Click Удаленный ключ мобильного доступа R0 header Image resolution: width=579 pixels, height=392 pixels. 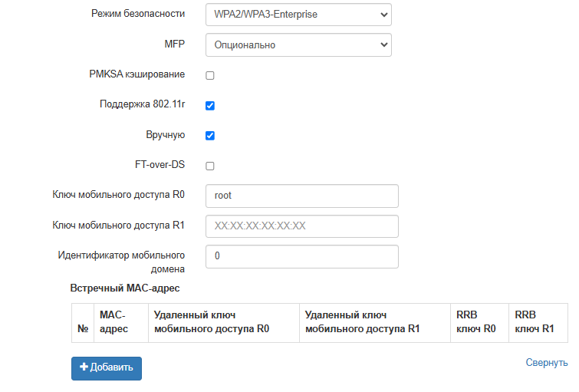click(212, 322)
